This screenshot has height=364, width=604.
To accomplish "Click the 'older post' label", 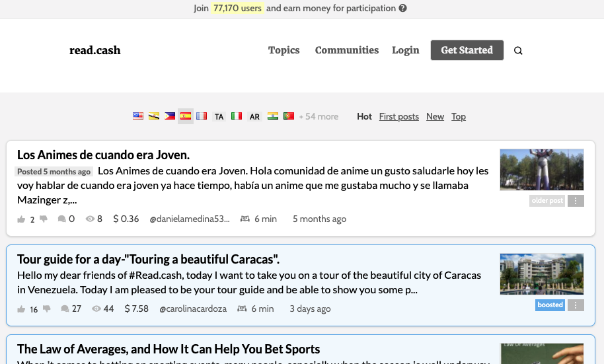I will [x=547, y=201].
